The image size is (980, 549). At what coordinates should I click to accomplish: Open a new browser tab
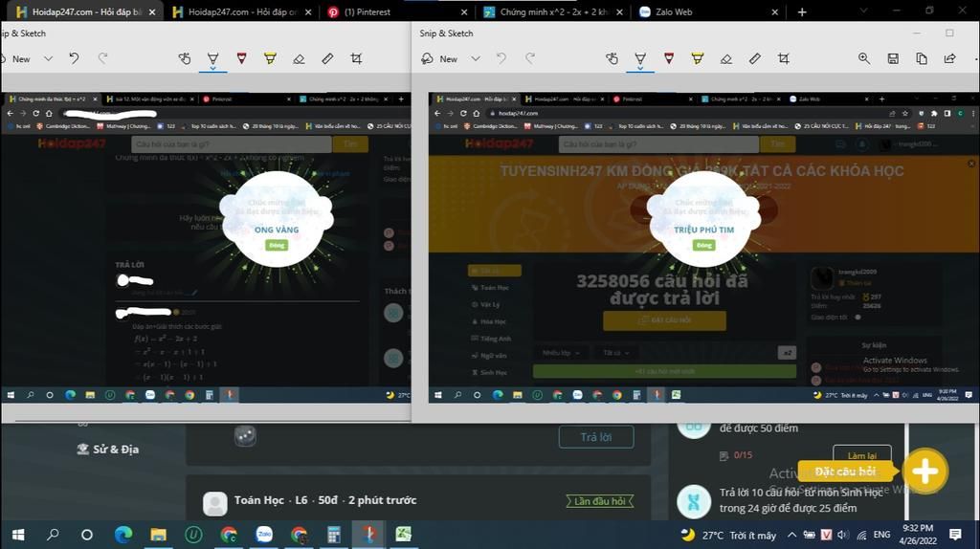[x=802, y=11]
